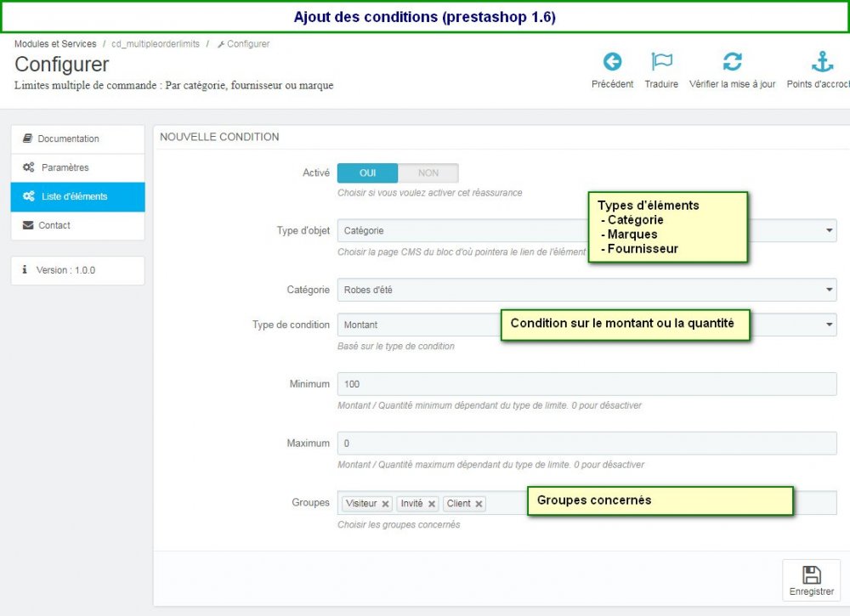Image resolution: width=850 pixels, height=616 pixels.
Task: Open the Type de condition dropdown
Action: [x=586, y=325]
